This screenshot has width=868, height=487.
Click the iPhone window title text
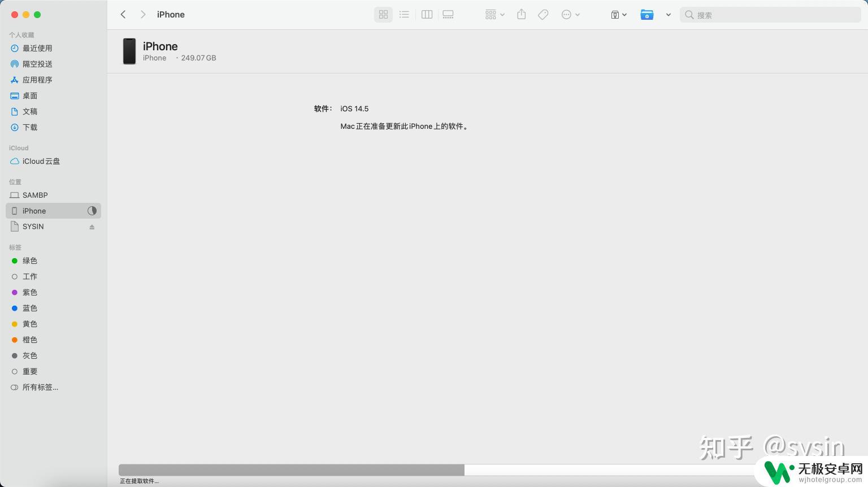coord(171,15)
